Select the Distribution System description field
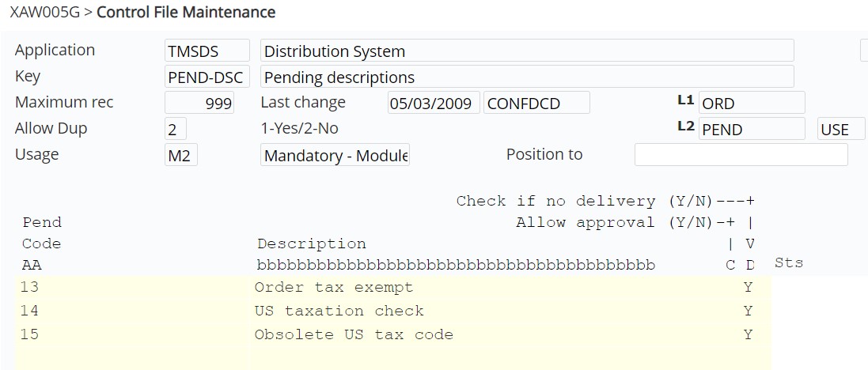The width and height of the screenshot is (868, 370). [527, 51]
